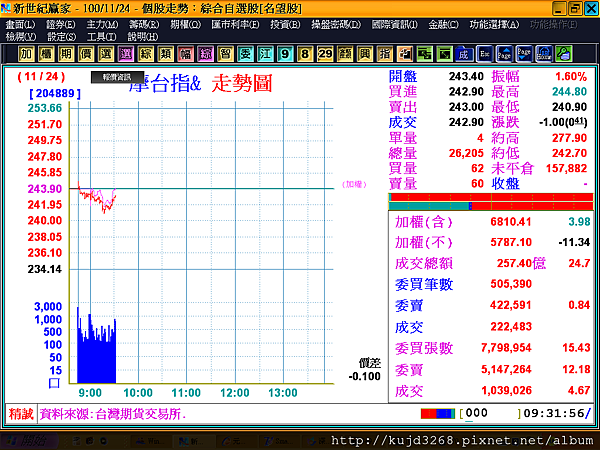The height and width of the screenshot is (450, 600).
Task: Click the 指 toolbar icon
Action: point(384,54)
